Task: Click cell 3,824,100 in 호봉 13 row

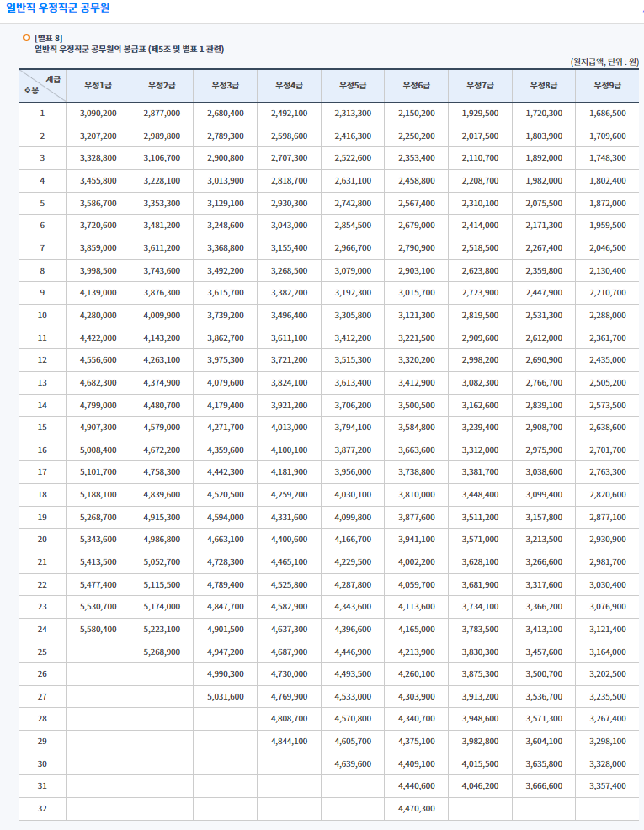Action: tap(289, 382)
